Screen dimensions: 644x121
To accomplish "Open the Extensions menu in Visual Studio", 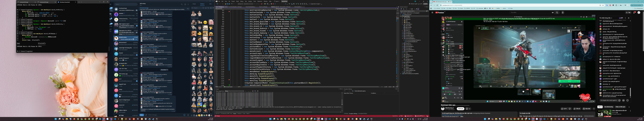I will [x=260, y=1].
